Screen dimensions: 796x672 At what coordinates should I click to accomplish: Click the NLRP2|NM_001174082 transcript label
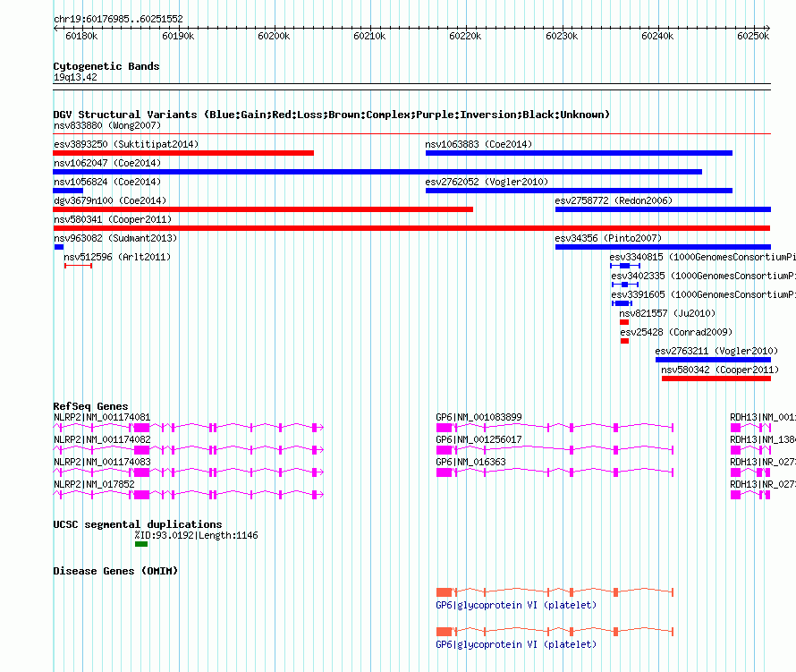(x=102, y=439)
